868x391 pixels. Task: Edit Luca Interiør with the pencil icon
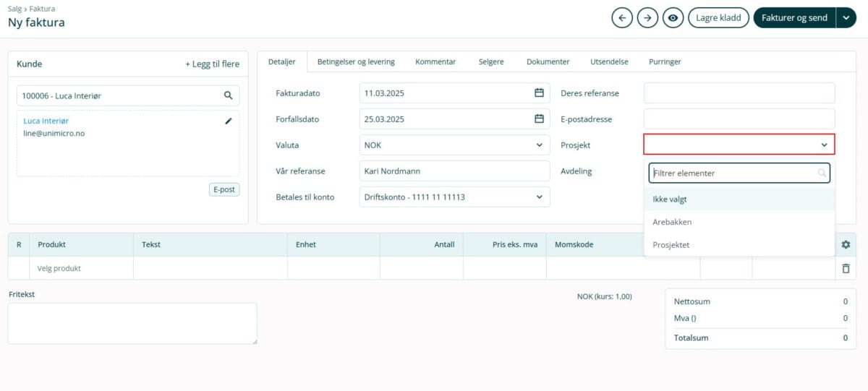tap(229, 121)
